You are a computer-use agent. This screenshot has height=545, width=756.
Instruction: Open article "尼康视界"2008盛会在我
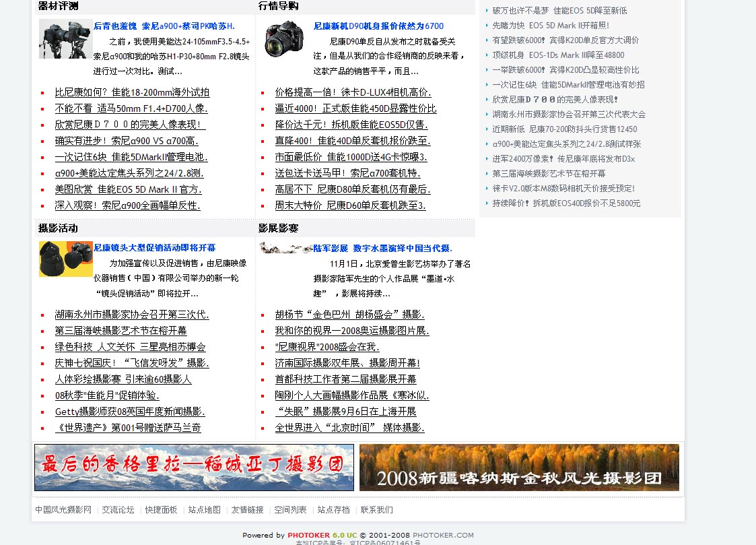coord(327,347)
